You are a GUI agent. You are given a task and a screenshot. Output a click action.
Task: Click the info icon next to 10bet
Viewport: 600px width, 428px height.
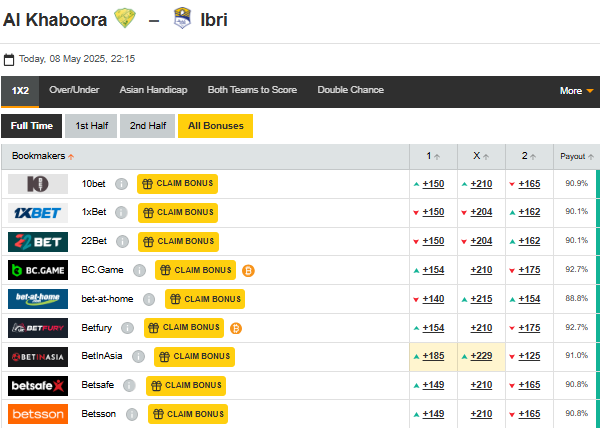pyautogui.click(x=121, y=184)
